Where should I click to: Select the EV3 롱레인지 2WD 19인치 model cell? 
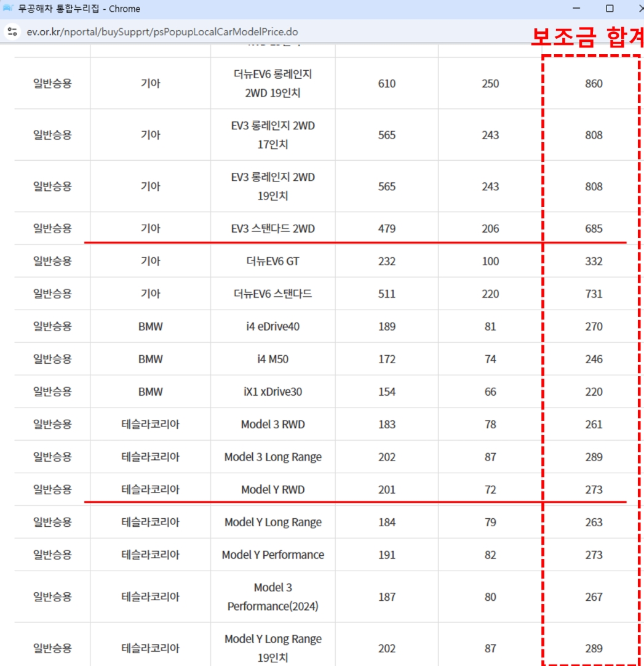click(272, 187)
